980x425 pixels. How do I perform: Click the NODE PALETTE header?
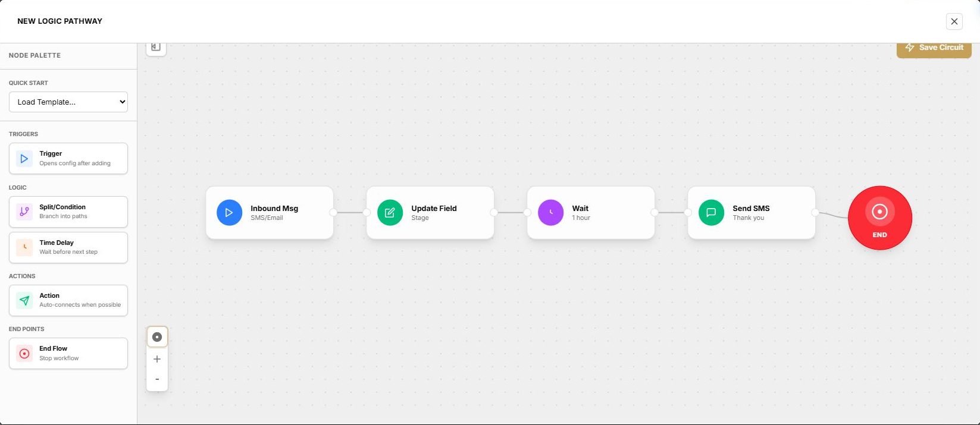tap(35, 55)
